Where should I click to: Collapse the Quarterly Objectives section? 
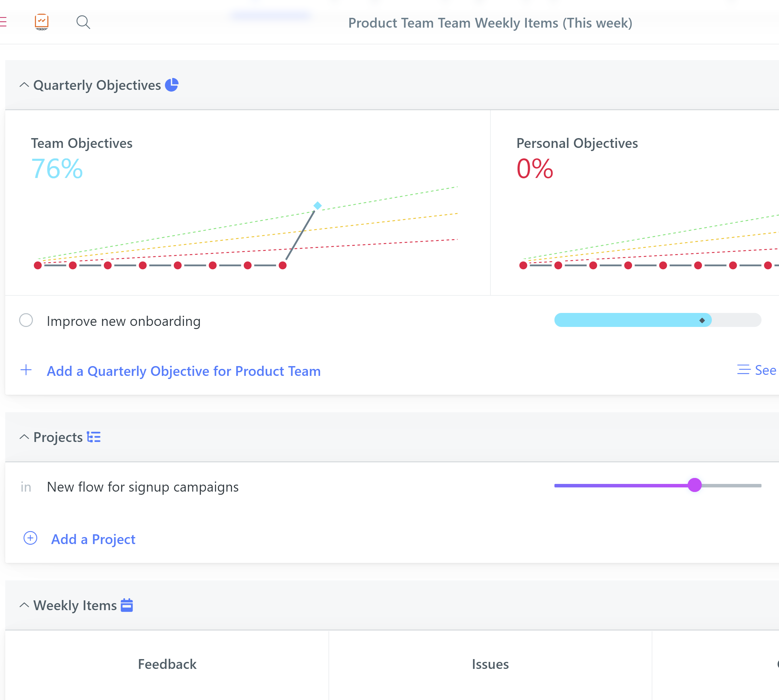click(24, 85)
